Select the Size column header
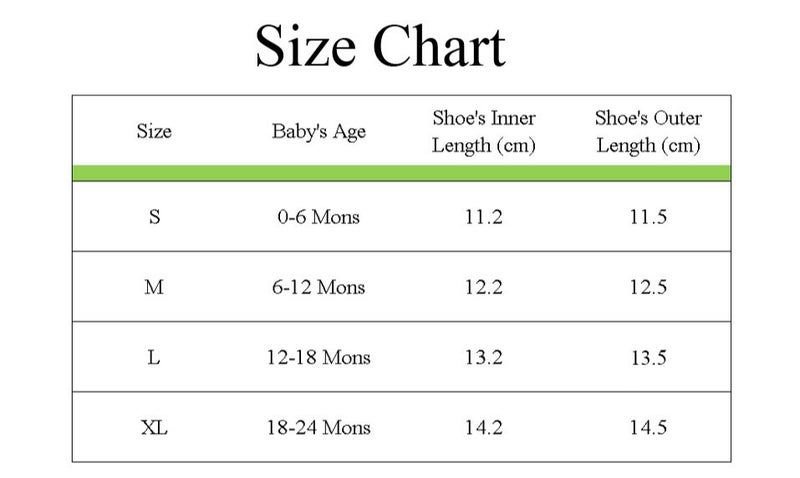The height and width of the screenshot is (478, 800). coord(154,131)
